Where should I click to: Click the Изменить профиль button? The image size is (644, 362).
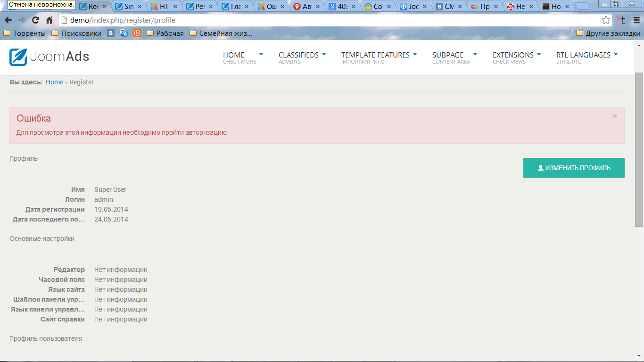coord(574,168)
